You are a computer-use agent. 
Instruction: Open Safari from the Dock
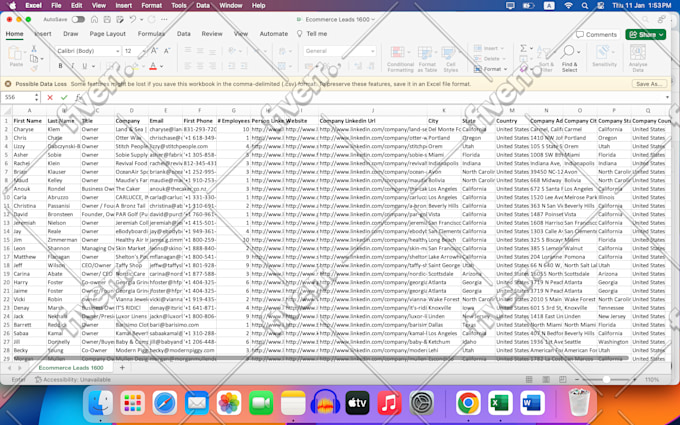pos(165,403)
